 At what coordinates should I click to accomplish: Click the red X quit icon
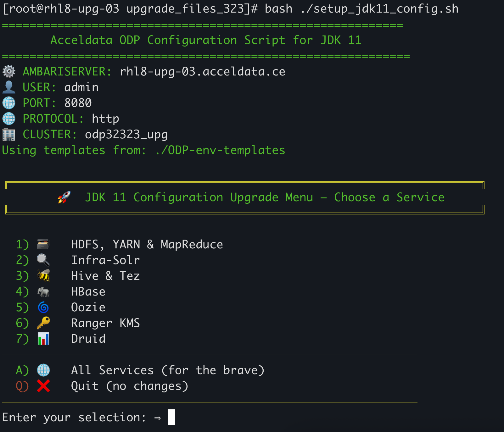pos(43,386)
